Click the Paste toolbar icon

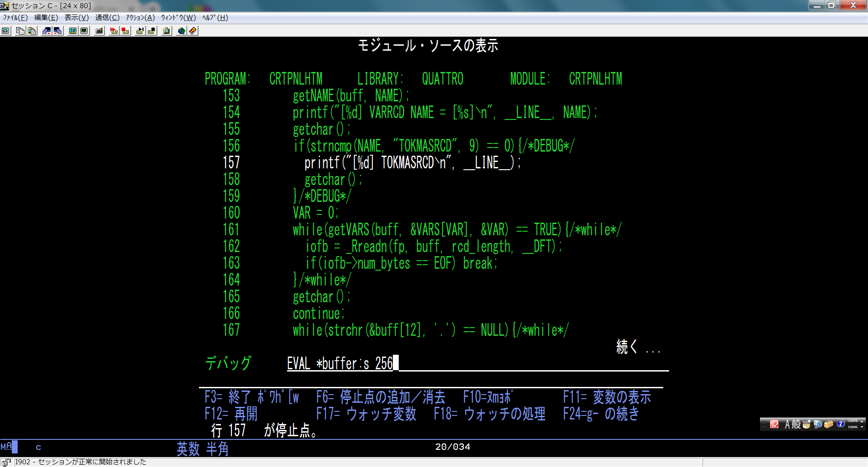(x=32, y=31)
